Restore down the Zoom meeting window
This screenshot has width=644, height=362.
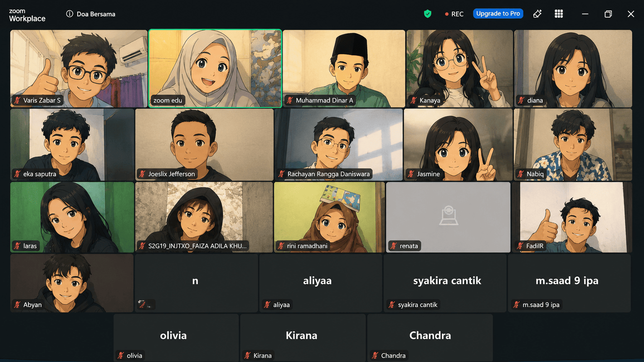pyautogui.click(x=608, y=14)
